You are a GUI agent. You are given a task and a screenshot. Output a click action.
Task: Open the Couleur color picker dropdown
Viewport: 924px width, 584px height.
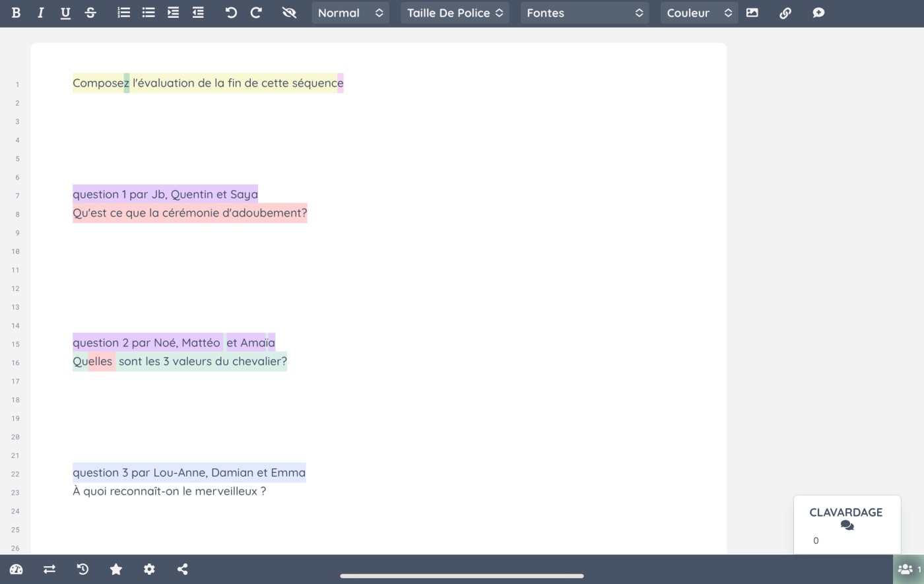(x=699, y=13)
